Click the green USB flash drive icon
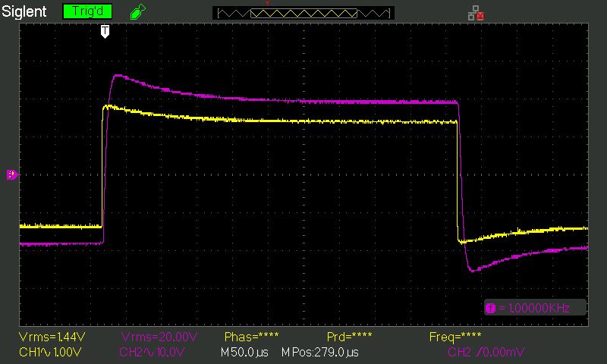 (x=138, y=11)
